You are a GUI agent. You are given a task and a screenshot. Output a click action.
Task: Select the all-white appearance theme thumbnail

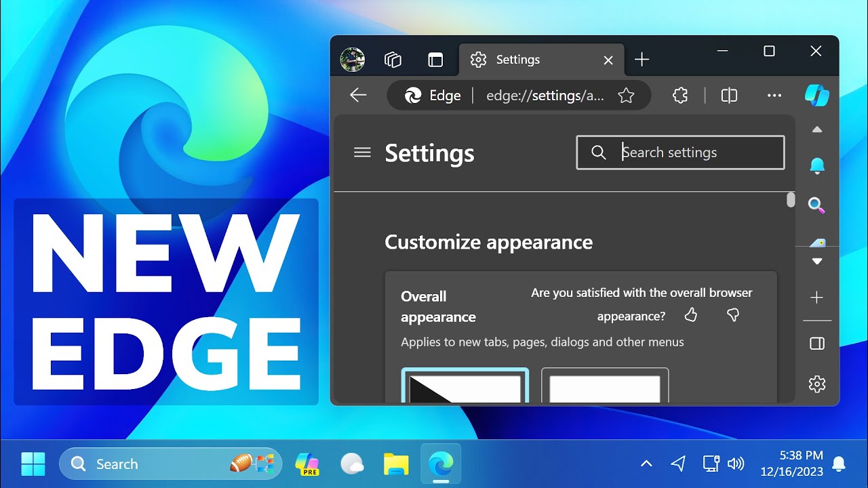click(605, 386)
